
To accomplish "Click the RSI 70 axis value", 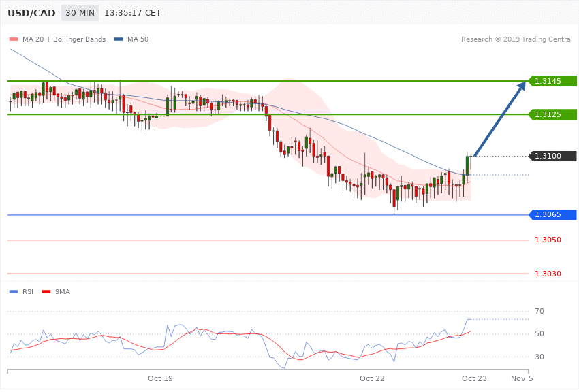I will point(539,311).
